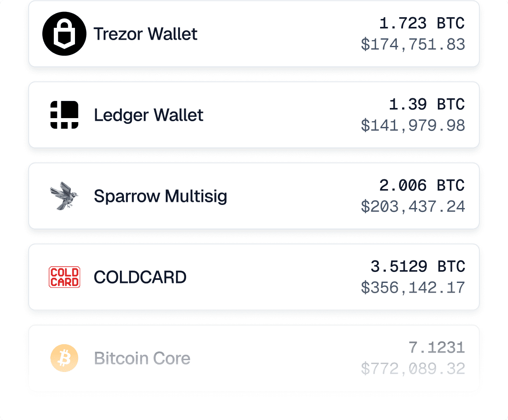Open the Trezor Wallet entry

(254, 33)
